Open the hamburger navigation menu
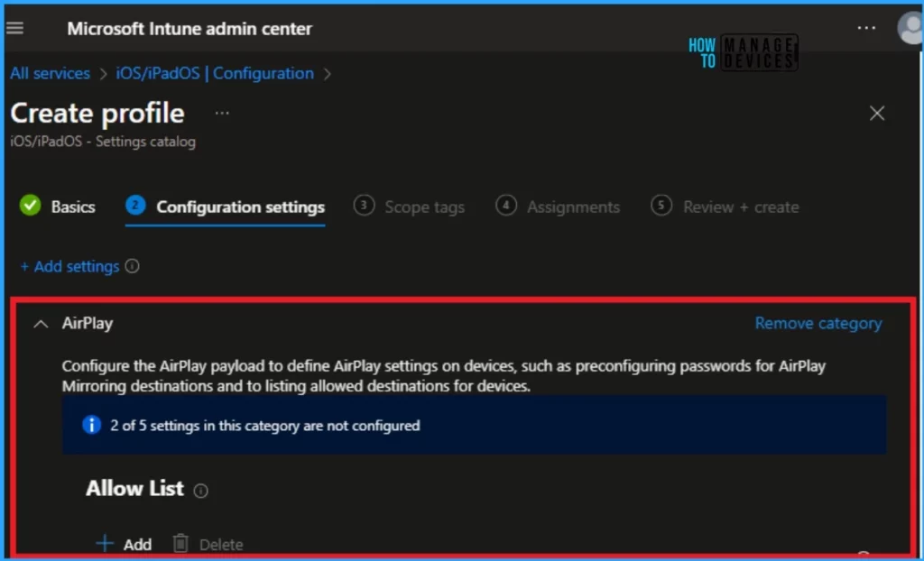924x561 pixels. (x=14, y=28)
